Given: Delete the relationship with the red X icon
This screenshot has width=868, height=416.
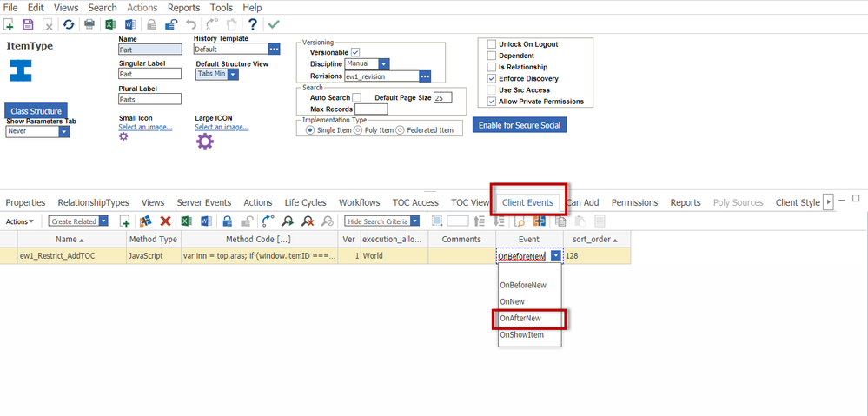Looking at the screenshot, I should point(165,221).
